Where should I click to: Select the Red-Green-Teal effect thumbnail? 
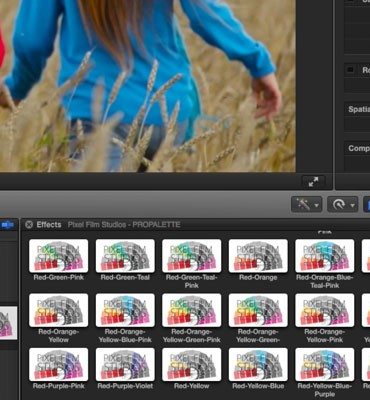[125, 256]
